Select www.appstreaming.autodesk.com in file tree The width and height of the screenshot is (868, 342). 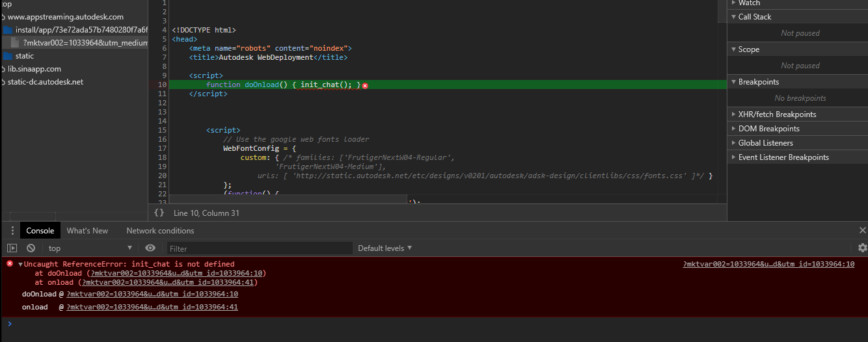click(x=65, y=17)
